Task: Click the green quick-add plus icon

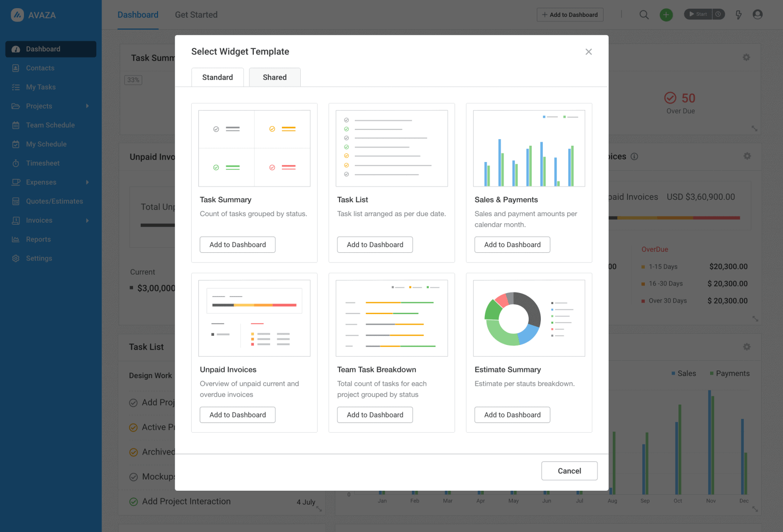Action: click(666, 15)
